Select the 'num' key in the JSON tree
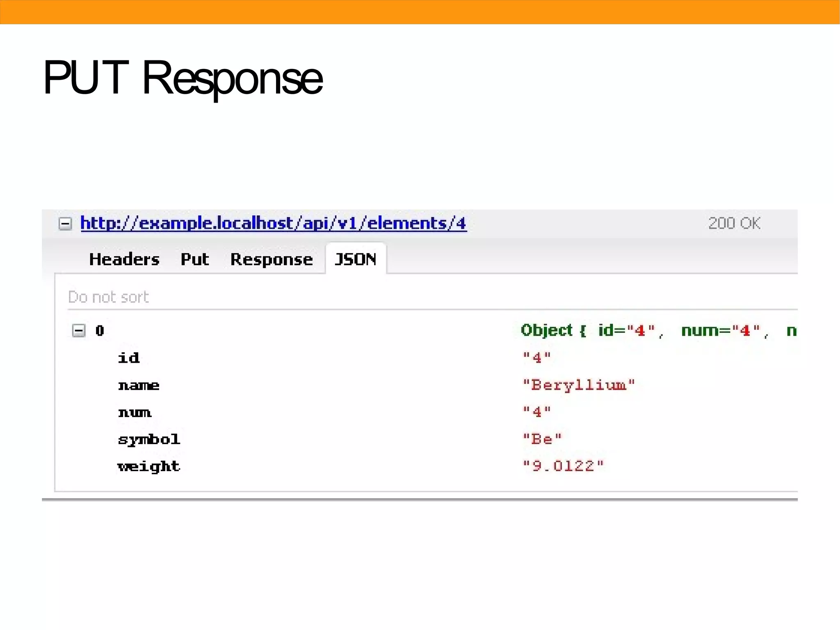 135,412
